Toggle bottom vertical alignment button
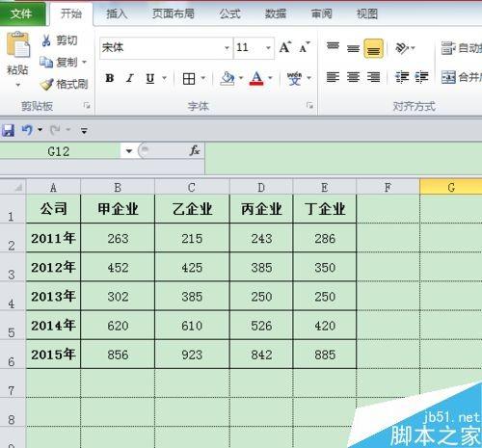Screen dimensions: 482x448 click(x=373, y=48)
